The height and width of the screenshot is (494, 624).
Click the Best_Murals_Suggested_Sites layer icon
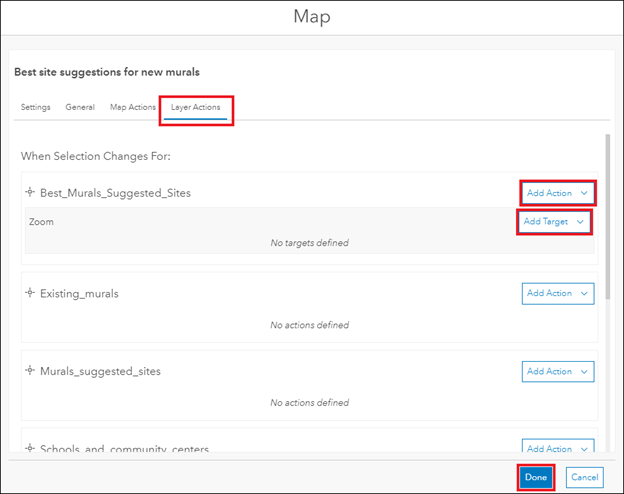30,192
